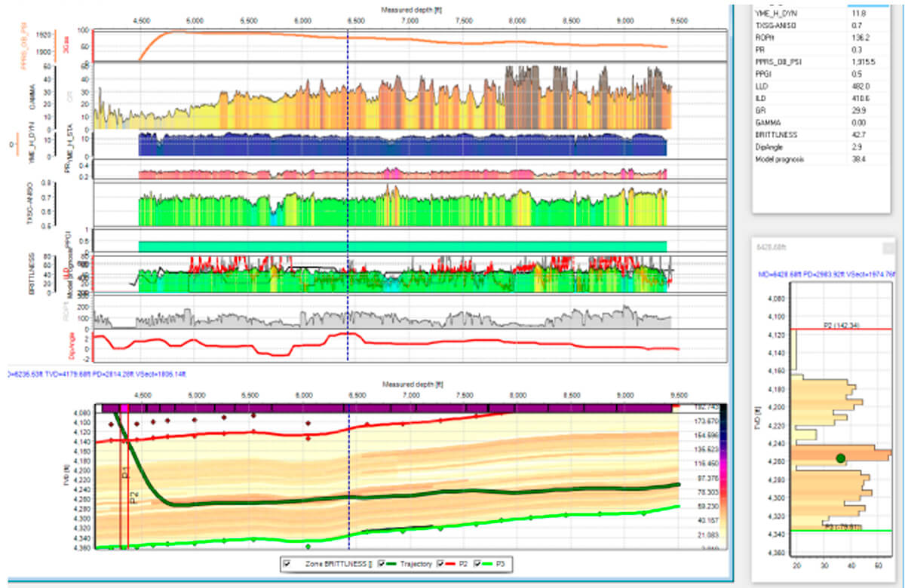
Task: Close the TVD histogram panel
Action: tap(888, 247)
